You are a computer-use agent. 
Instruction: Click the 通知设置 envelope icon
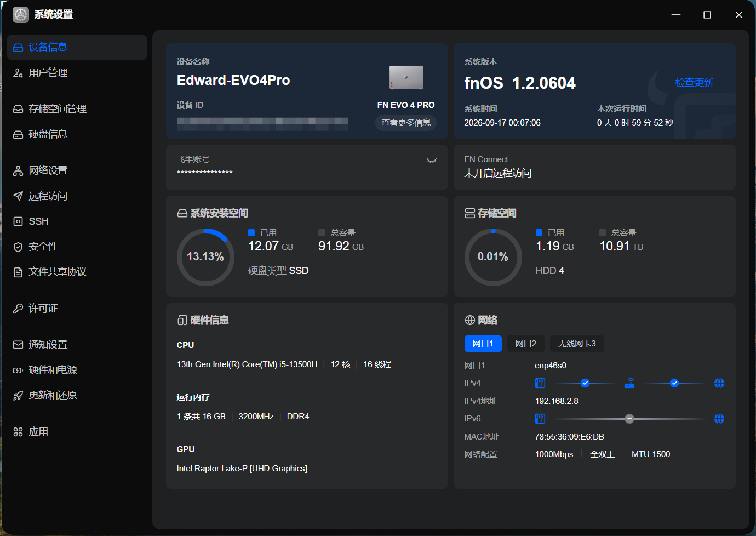18,345
